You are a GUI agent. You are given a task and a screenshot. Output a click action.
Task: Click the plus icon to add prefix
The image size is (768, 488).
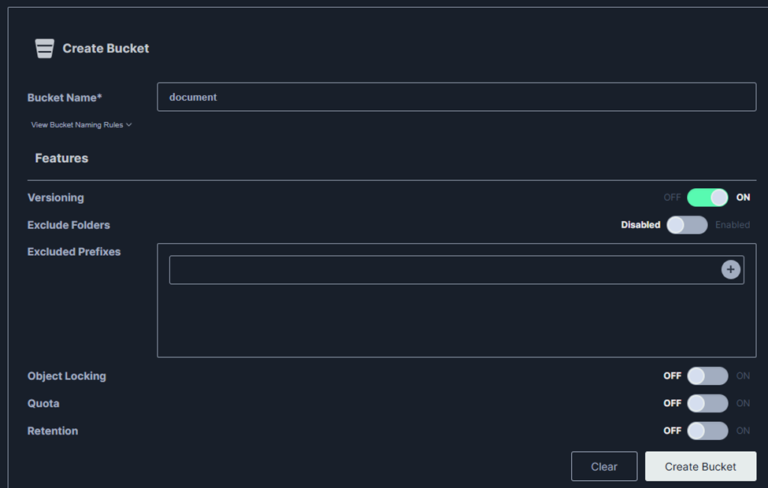coord(731,269)
